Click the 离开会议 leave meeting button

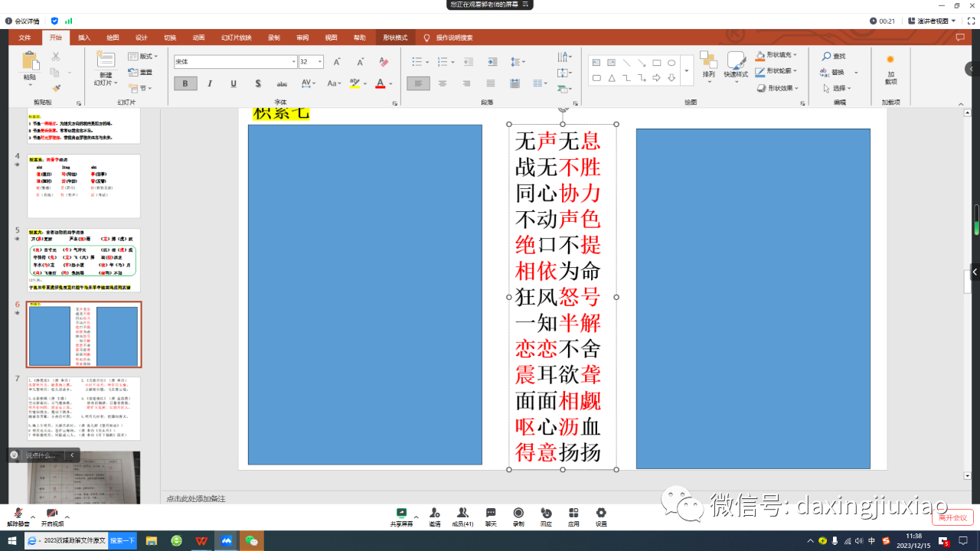(953, 517)
